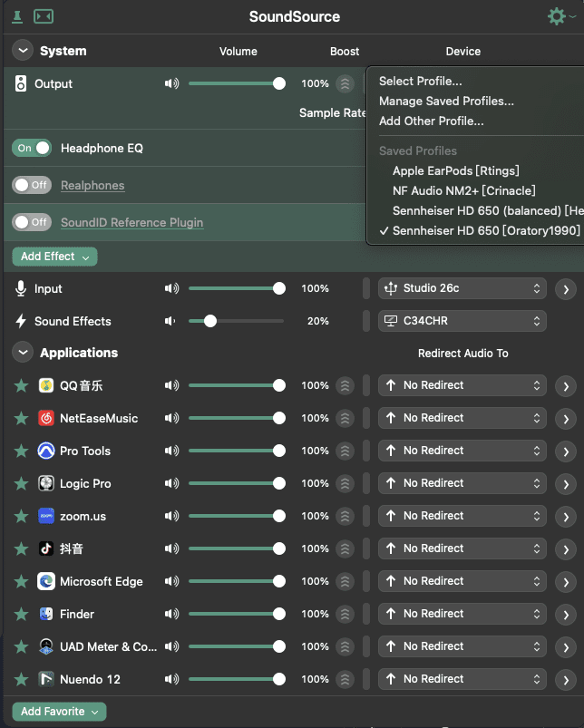The width and height of the screenshot is (584, 728).
Task: Open Pro Tools No Redirect dropdown
Action: [462, 451]
